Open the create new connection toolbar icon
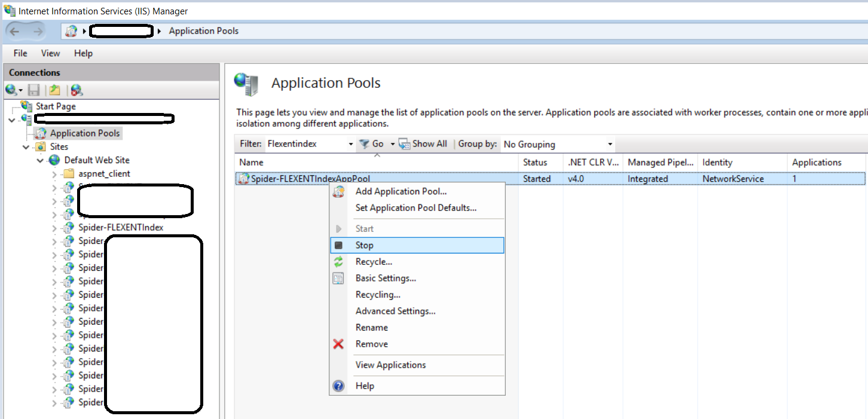The image size is (868, 419). (12, 90)
